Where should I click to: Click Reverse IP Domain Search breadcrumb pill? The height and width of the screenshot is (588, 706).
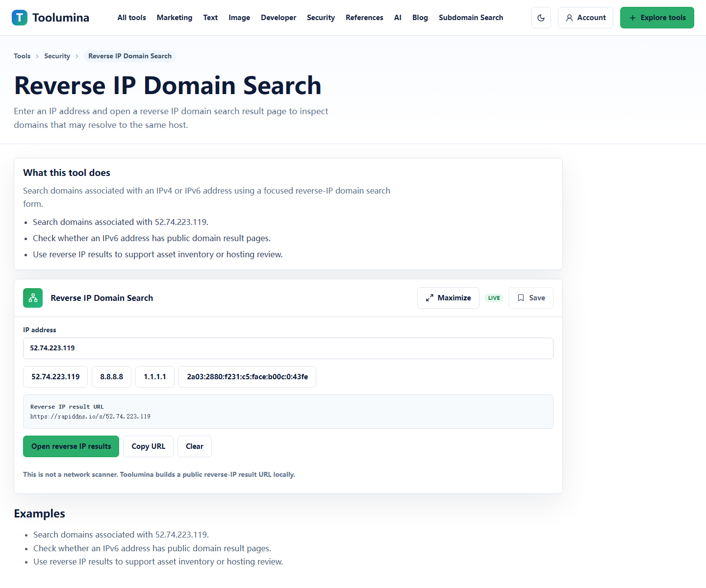click(x=130, y=56)
